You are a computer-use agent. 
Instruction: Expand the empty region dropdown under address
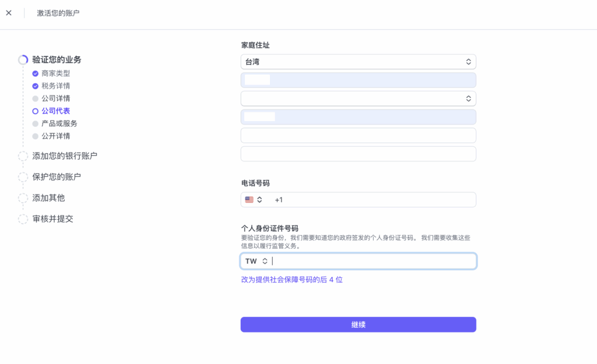[x=358, y=98]
